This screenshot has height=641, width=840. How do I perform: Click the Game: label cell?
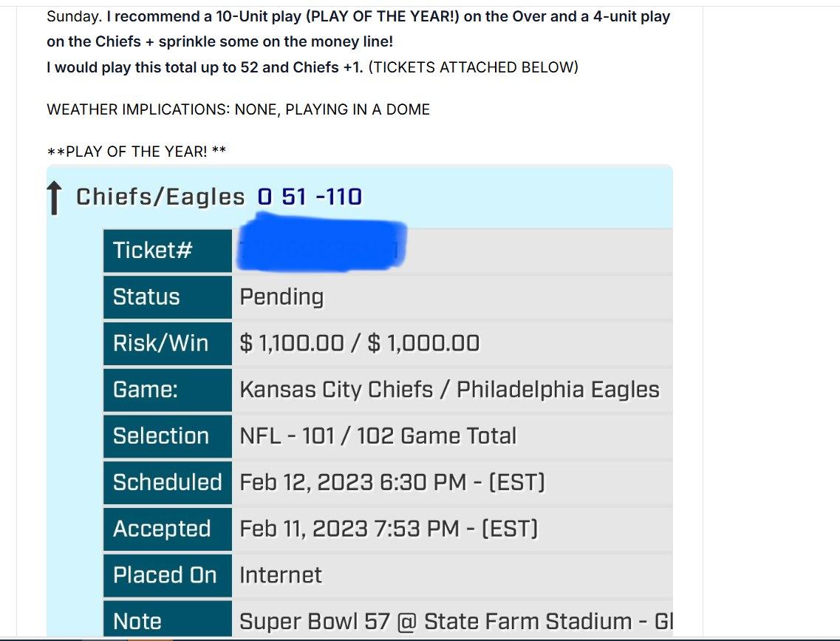click(168, 390)
